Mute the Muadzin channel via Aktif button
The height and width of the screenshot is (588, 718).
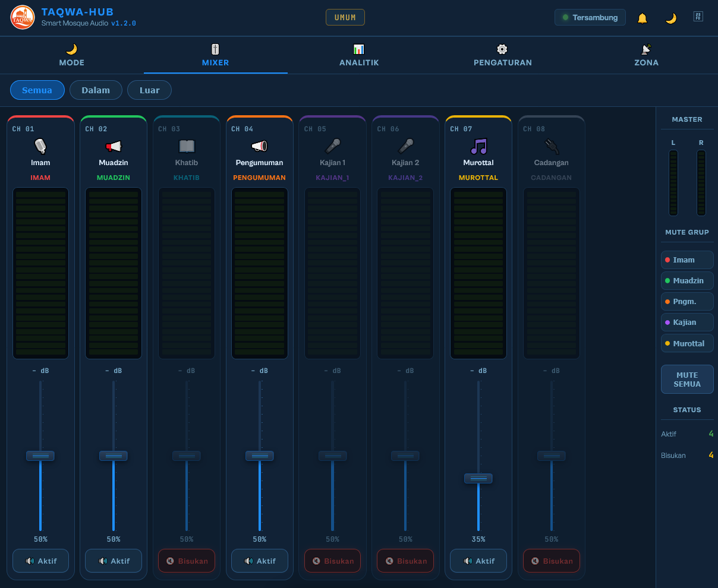pyautogui.click(x=114, y=561)
